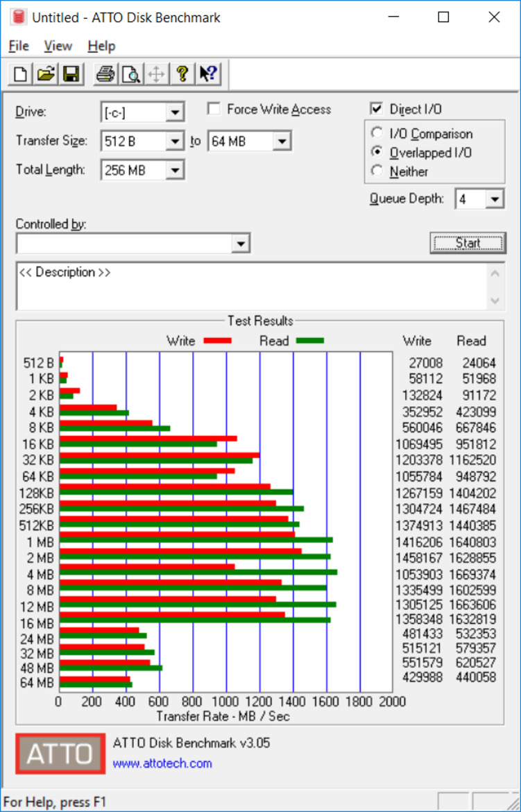This screenshot has width=521, height=812.
Task: Minimize the ATTO Disk Benchmark window
Action: click(393, 17)
